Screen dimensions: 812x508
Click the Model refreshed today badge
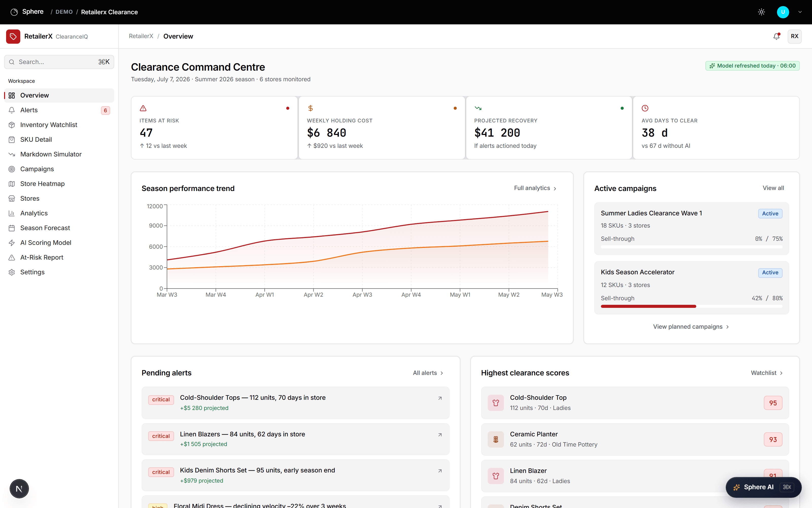pyautogui.click(x=752, y=66)
